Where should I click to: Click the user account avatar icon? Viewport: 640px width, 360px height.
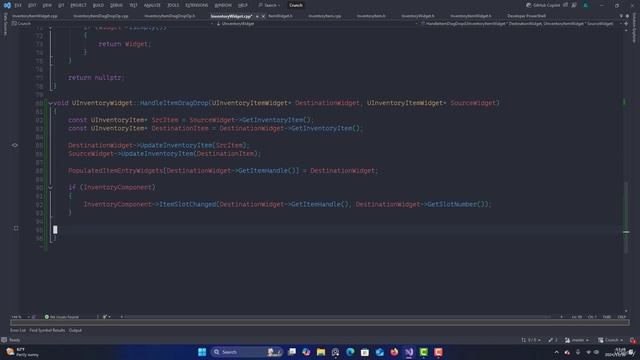point(586,5)
